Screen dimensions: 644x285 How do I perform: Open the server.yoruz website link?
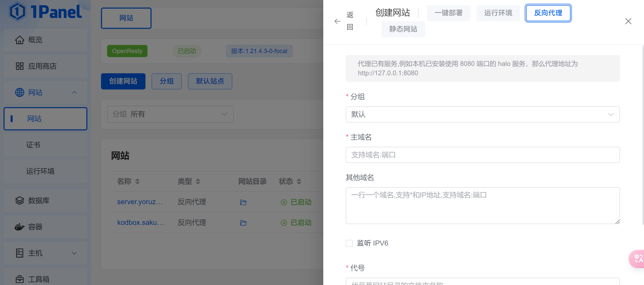[x=140, y=202]
